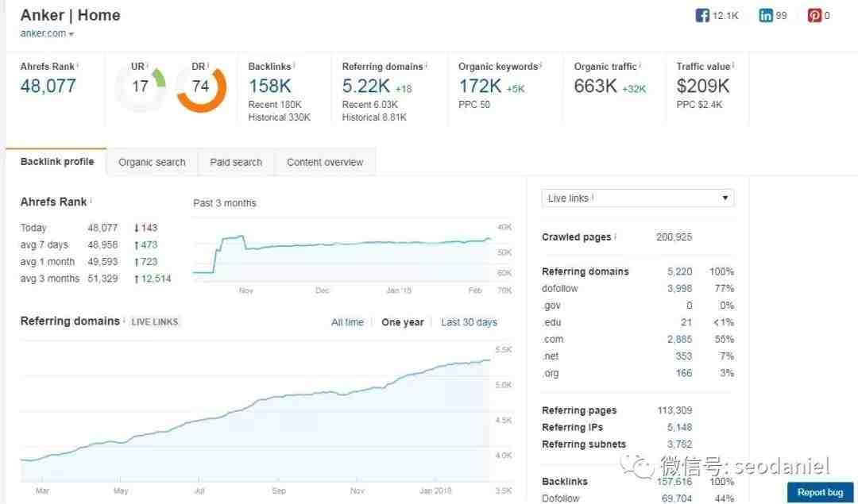
Task: Click the 'avg 3 months' rank row label
Action: pyautogui.click(x=50, y=279)
